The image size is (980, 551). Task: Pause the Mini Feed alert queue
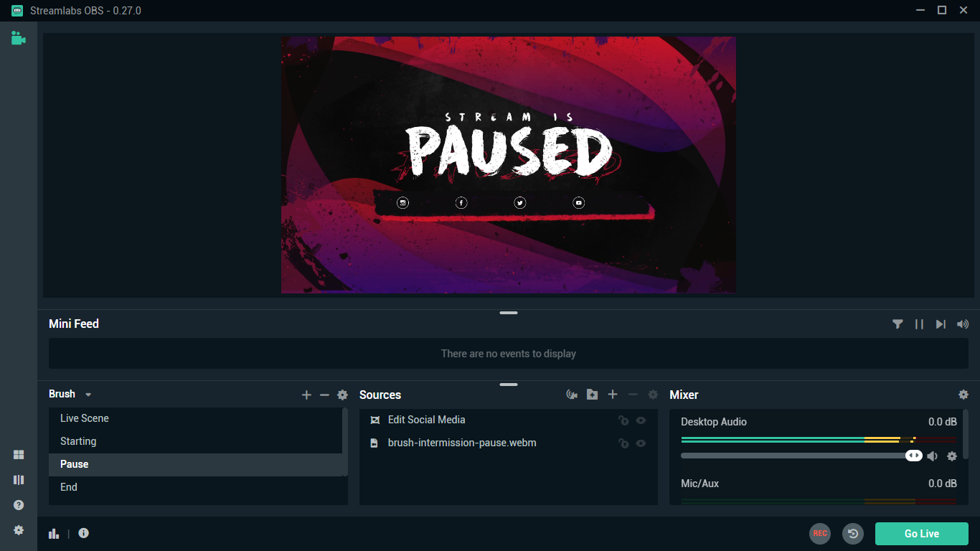coord(919,324)
